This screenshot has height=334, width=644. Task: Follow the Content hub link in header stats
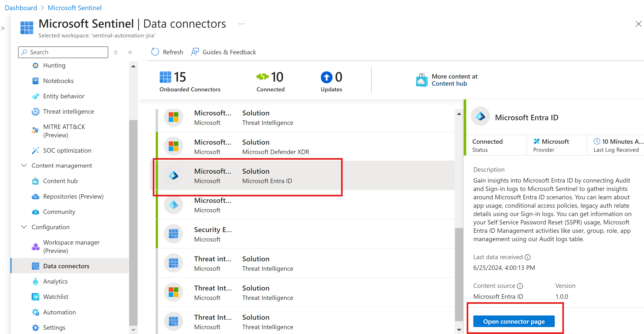pos(449,84)
